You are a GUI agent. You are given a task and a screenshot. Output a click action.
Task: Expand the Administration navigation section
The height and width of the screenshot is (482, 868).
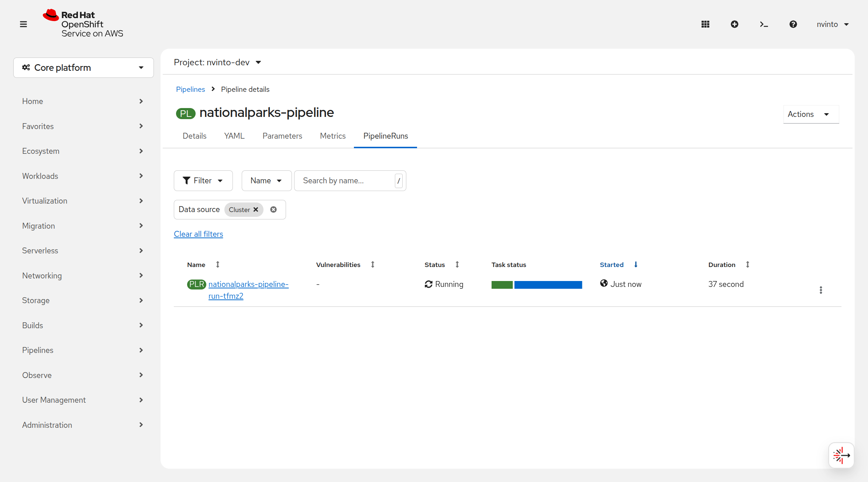coord(83,425)
